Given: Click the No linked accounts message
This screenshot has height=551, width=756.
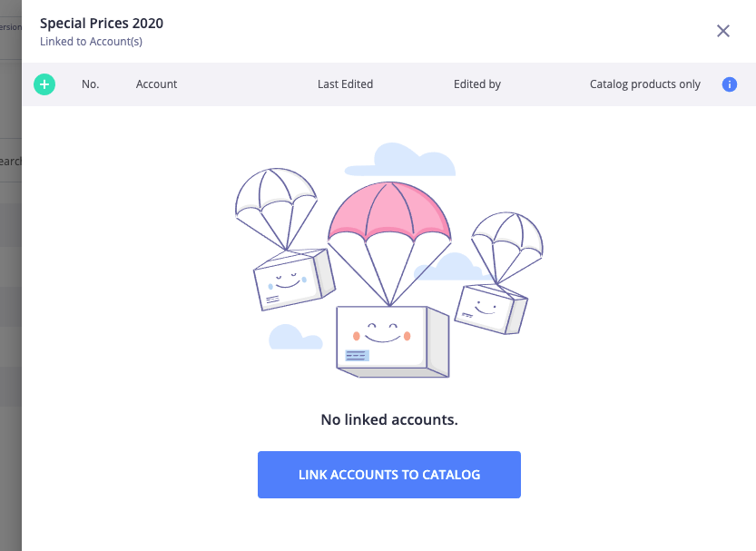Looking at the screenshot, I should (389, 420).
